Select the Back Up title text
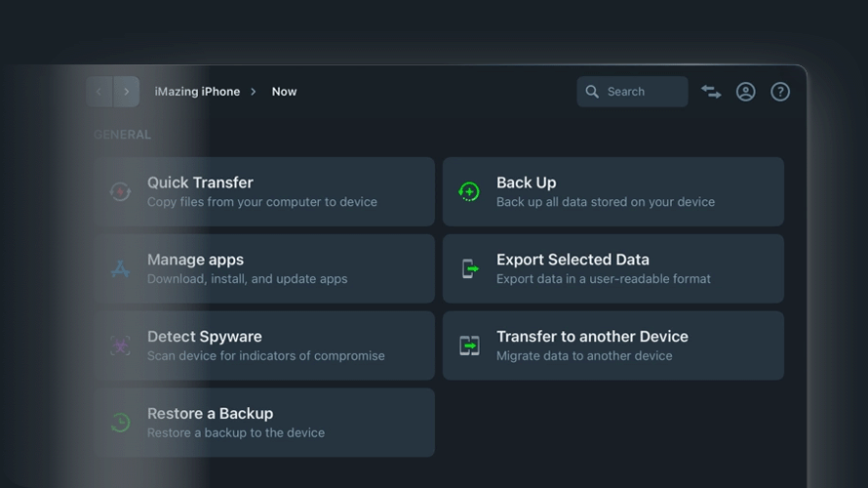Image resolution: width=868 pixels, height=488 pixels. pyautogui.click(x=526, y=183)
